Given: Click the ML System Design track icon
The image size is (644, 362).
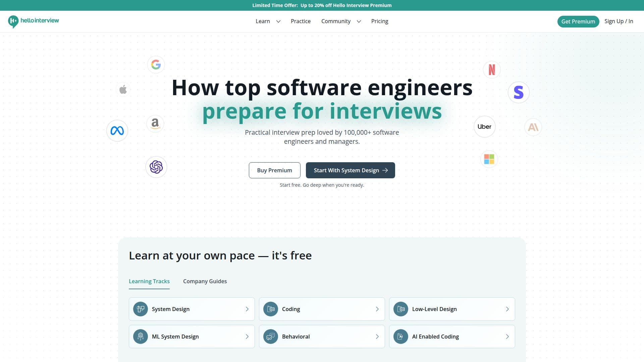Looking at the screenshot, I should (141, 337).
